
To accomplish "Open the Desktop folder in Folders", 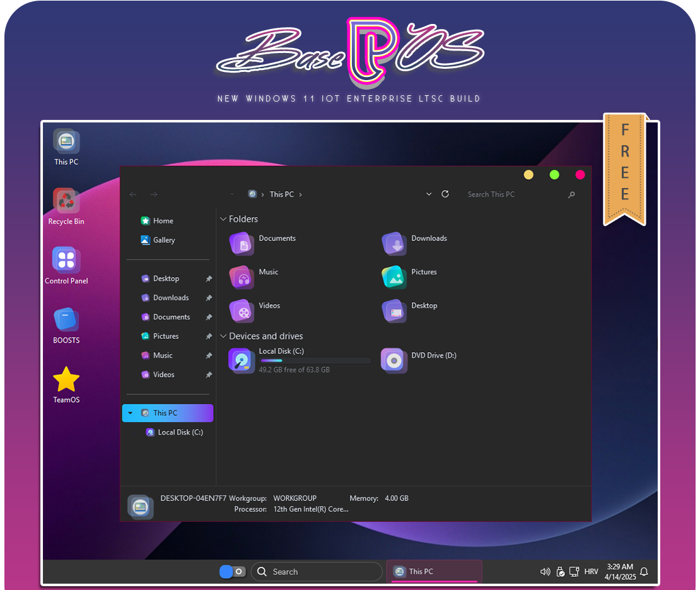I will coord(394,311).
